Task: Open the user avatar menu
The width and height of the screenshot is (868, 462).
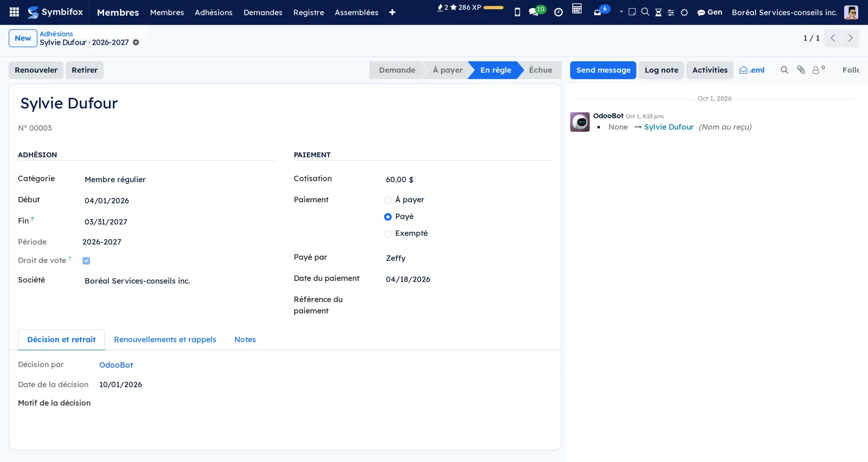Action: 851,12
